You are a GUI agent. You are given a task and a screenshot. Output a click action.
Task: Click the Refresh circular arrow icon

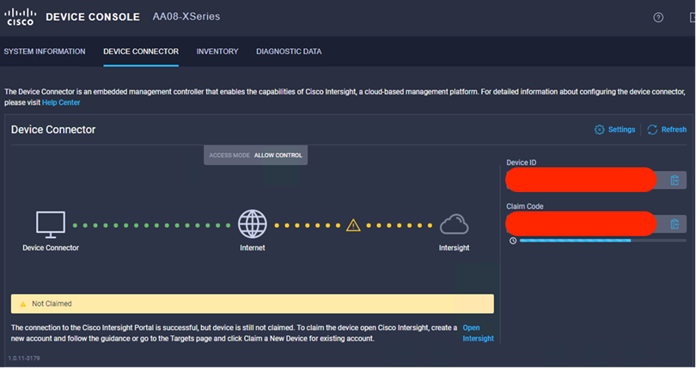point(652,130)
